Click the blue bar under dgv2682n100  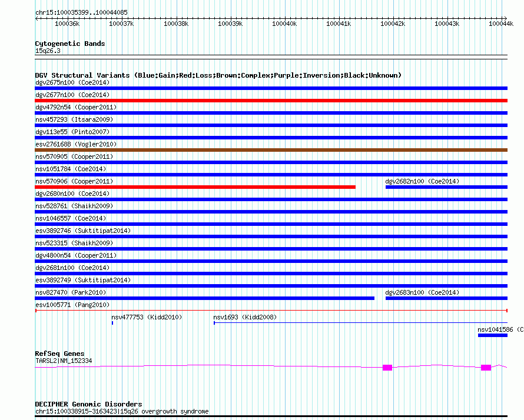tap(446, 187)
